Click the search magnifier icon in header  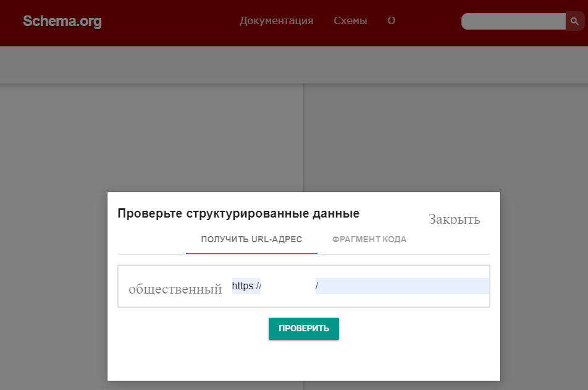tap(574, 22)
